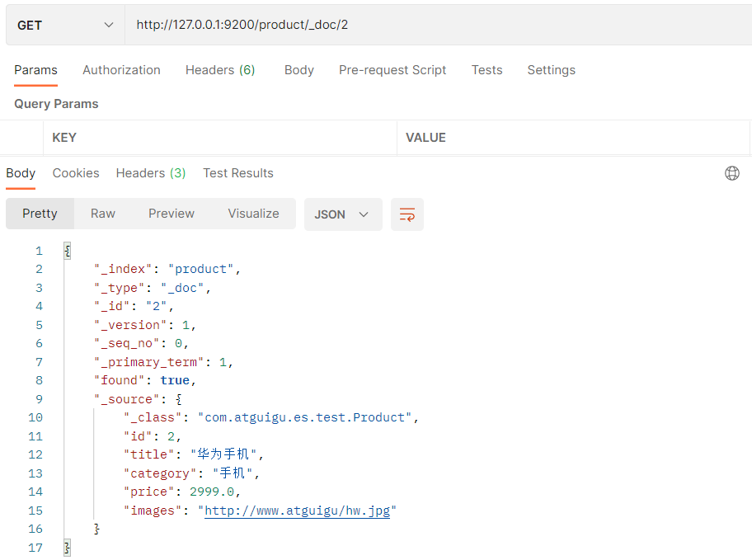This screenshot has height=560, width=752.
Task: Open the request Headers (6) tab
Action: (220, 70)
